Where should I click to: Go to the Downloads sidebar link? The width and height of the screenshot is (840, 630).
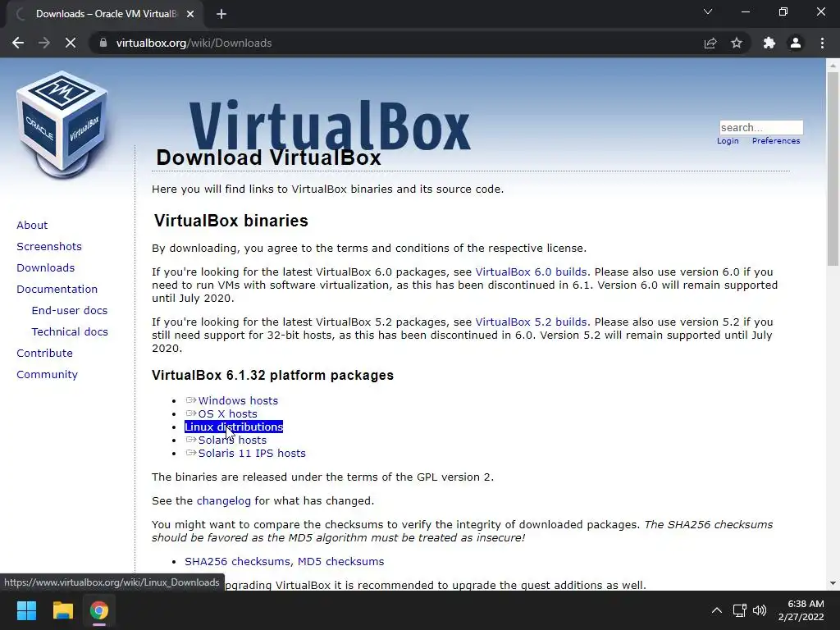(46, 268)
